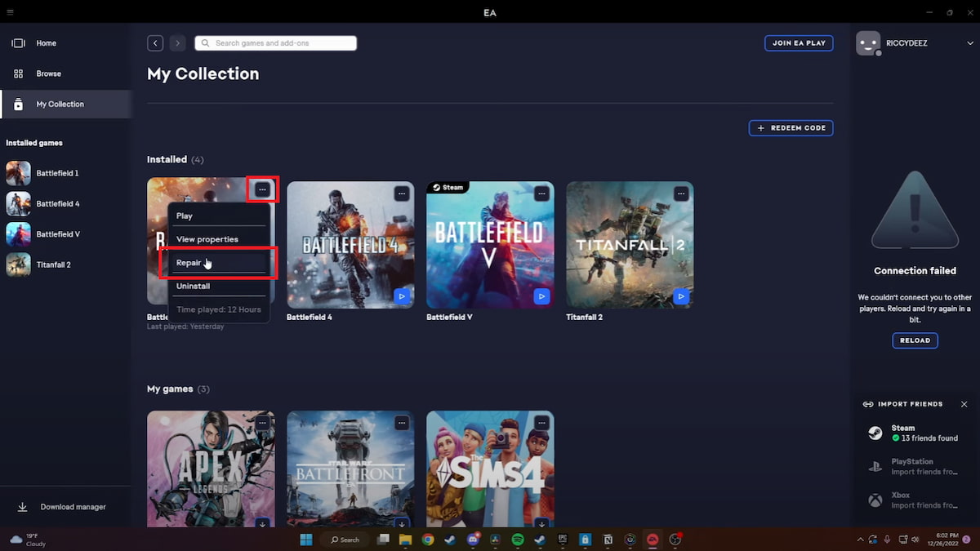Open the three-dot menu on the Apex Legends tile
980x551 pixels.
tap(263, 423)
